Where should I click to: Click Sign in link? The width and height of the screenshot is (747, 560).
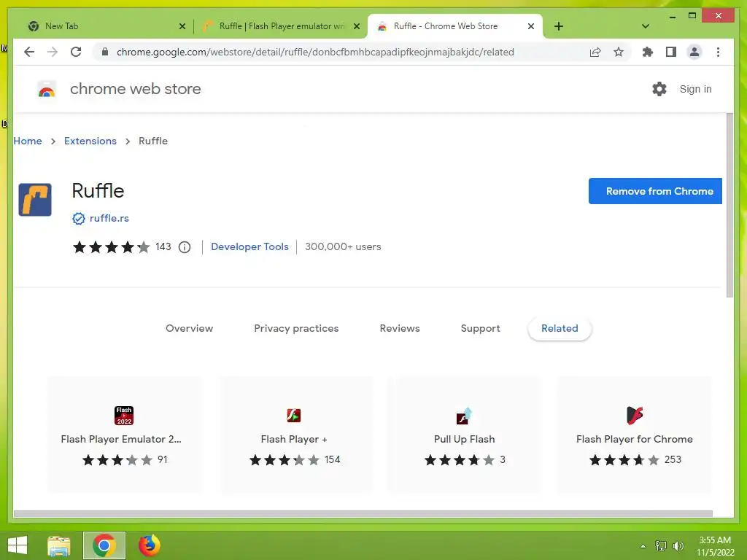point(695,89)
